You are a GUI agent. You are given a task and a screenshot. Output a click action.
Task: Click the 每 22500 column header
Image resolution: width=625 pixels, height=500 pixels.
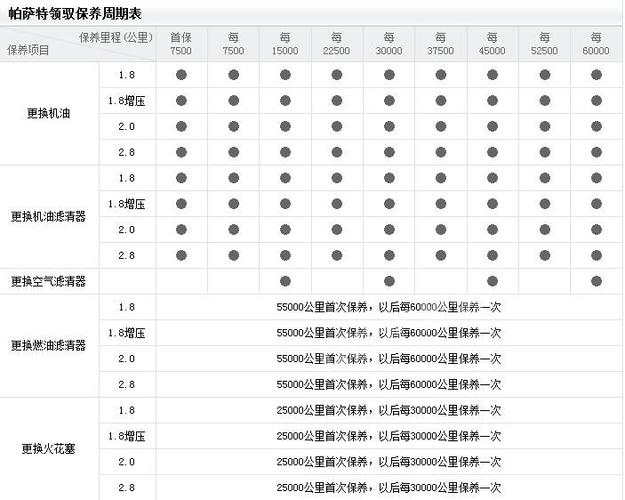point(336,44)
